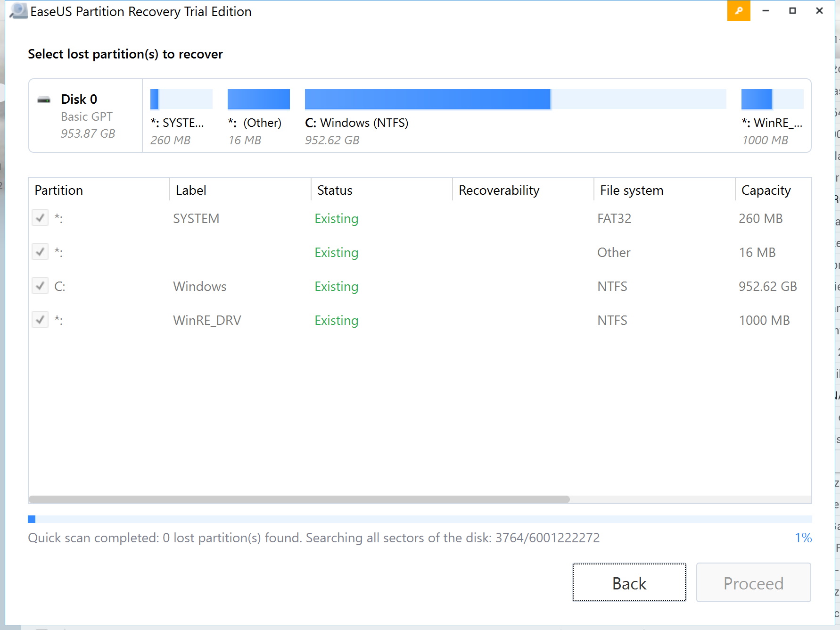Image resolution: width=840 pixels, height=630 pixels.
Task: Click the Capacity column header
Action: 774,190
